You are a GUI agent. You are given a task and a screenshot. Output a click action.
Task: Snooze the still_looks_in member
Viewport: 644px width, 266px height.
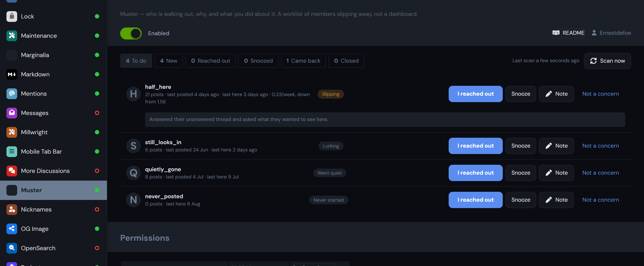click(521, 146)
